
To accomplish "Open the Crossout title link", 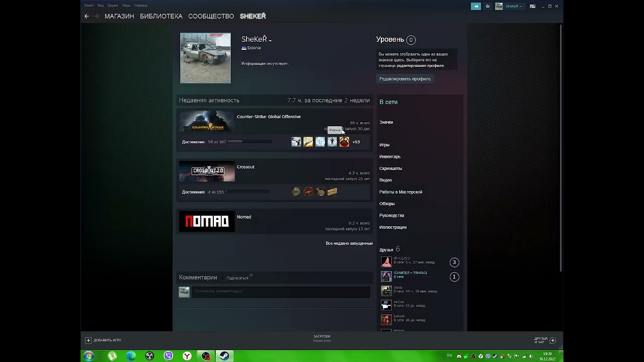I will click(246, 167).
